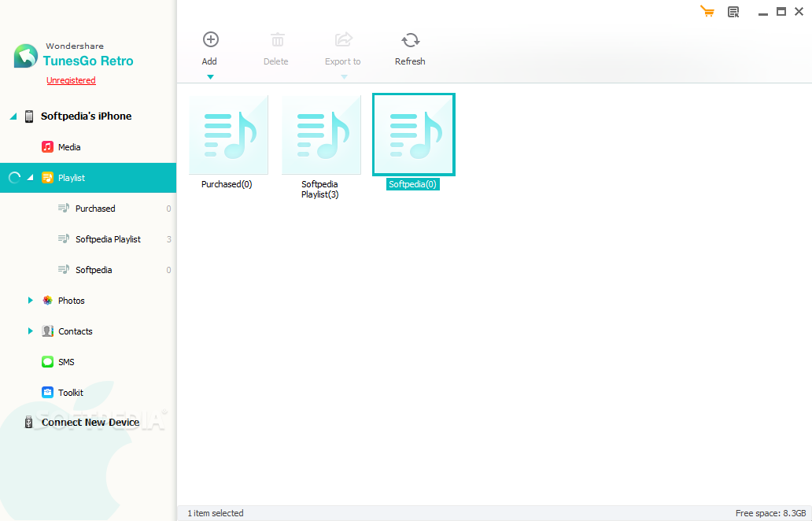Click the Purchased(0) label
The height and width of the screenshot is (521, 812).
click(227, 184)
